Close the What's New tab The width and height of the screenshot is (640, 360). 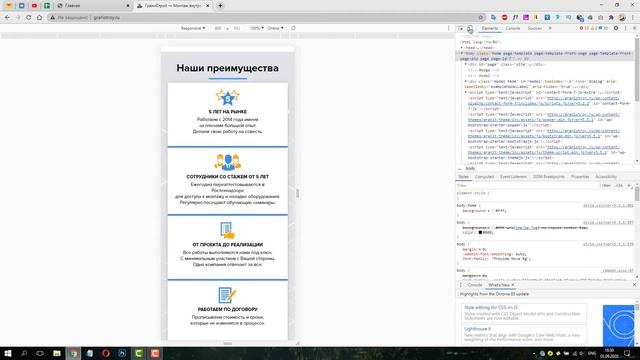[x=513, y=285]
